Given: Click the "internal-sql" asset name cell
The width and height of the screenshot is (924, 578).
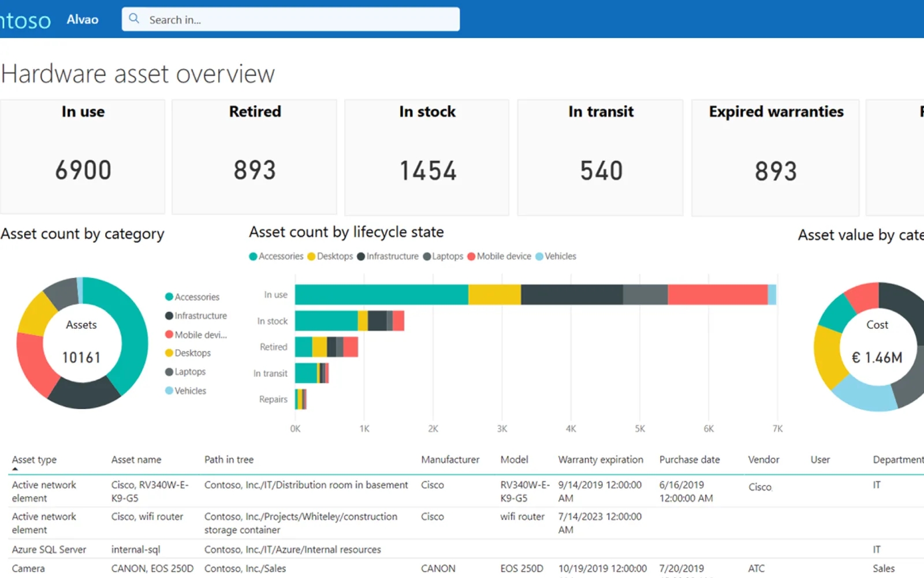Looking at the screenshot, I should point(136,550).
